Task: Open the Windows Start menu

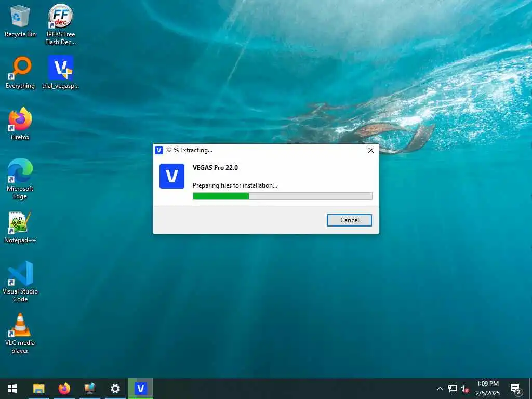Action: (12, 389)
